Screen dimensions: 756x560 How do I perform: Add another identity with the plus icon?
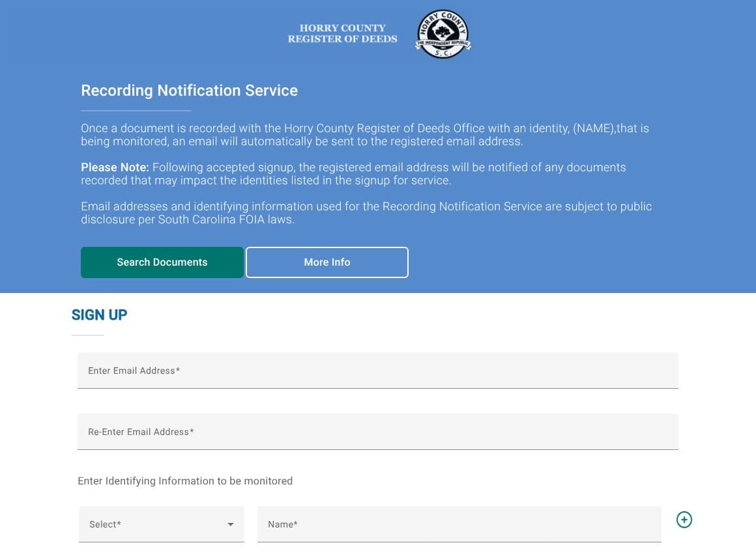coord(684,520)
